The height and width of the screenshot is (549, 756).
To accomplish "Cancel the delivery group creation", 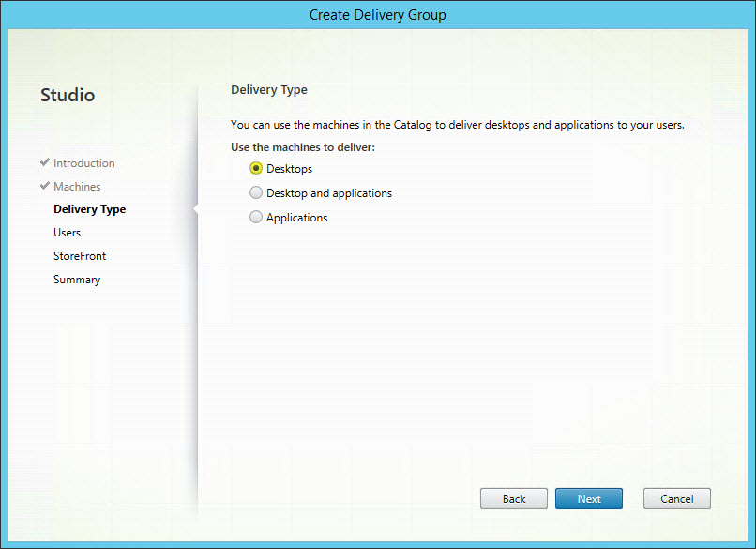I will click(x=676, y=498).
